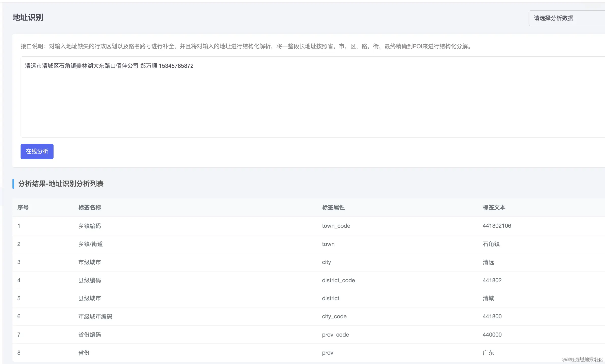605x364 pixels.
Task: Click the 在线分析 button
Action: [37, 151]
